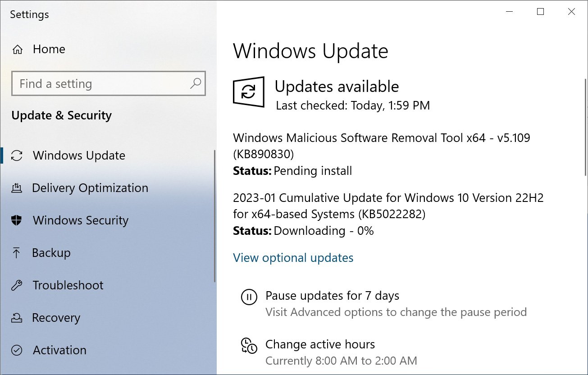Click the Delivery Optimization icon

coord(17,188)
